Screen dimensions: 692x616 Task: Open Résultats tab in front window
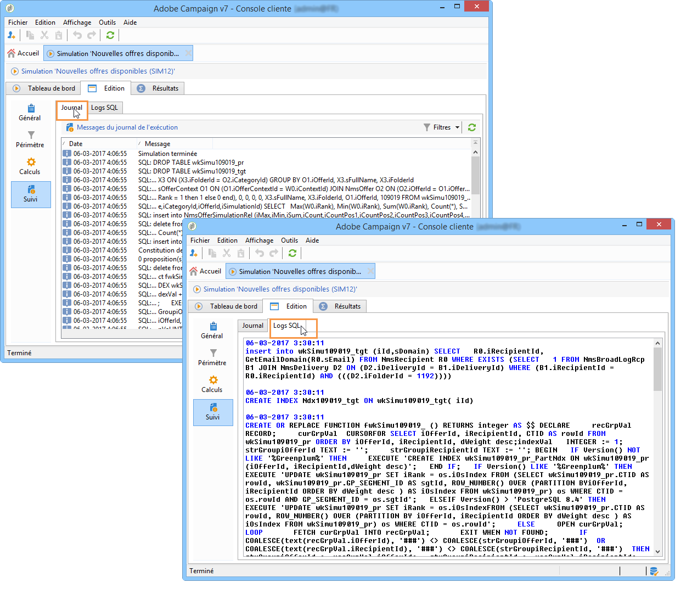(340, 306)
